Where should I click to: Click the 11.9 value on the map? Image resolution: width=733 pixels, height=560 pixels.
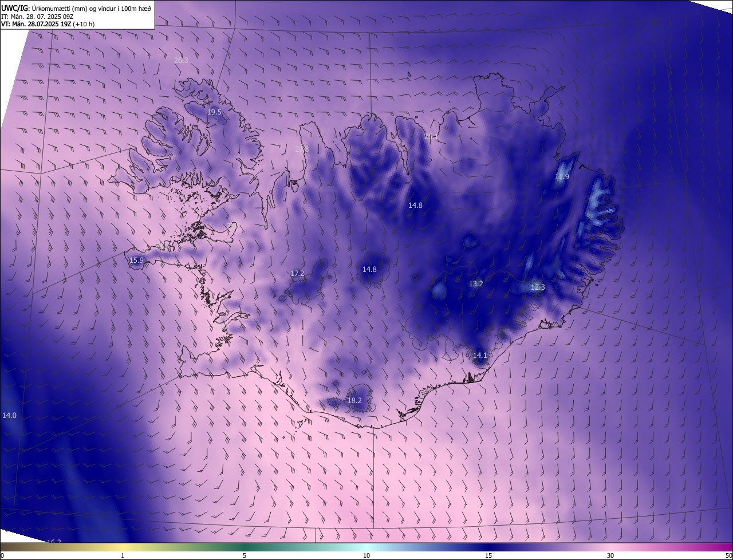pyautogui.click(x=562, y=177)
